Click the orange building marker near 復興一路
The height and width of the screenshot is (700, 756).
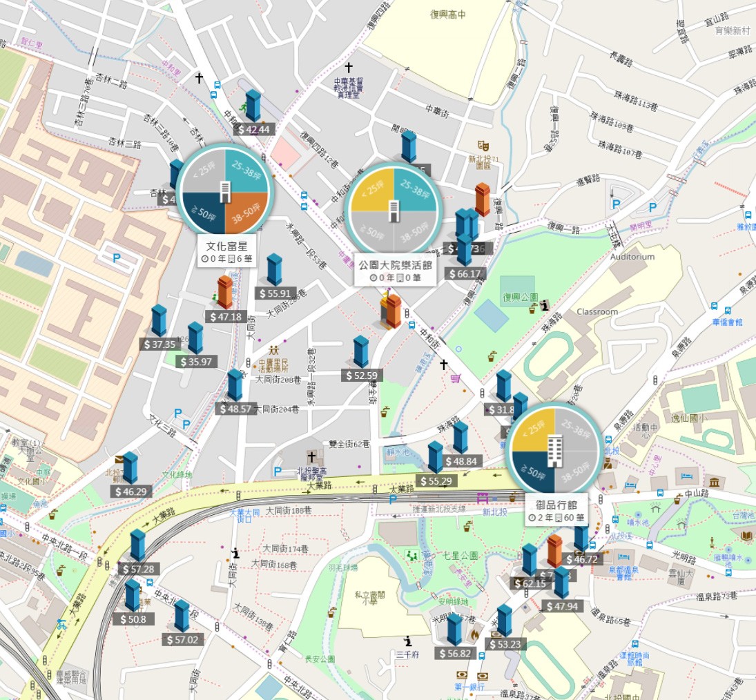(483, 199)
